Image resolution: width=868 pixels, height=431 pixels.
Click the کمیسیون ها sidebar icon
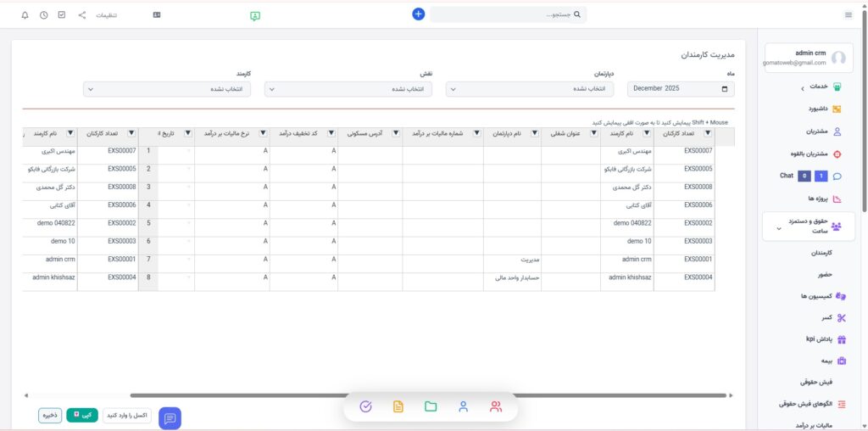coord(841,296)
